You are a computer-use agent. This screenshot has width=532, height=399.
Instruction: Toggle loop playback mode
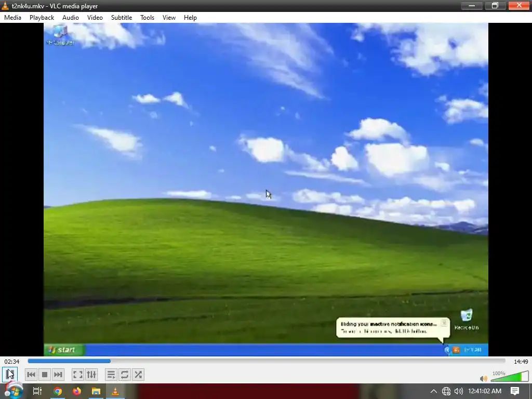(x=125, y=375)
